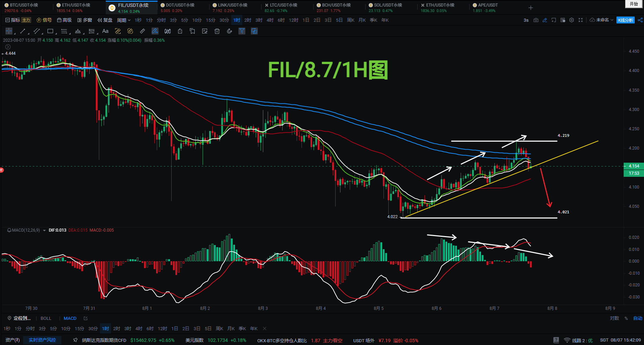Select the parallel channel drawing tool

pos(37,31)
